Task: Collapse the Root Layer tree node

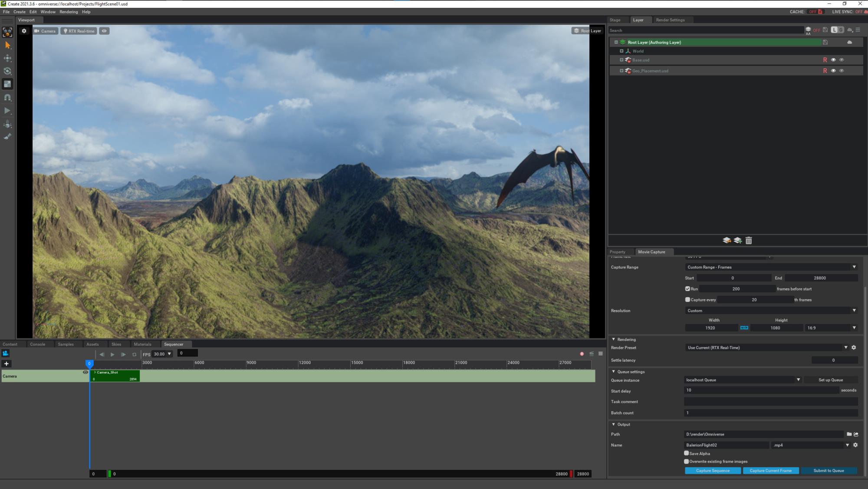Action: coord(616,42)
